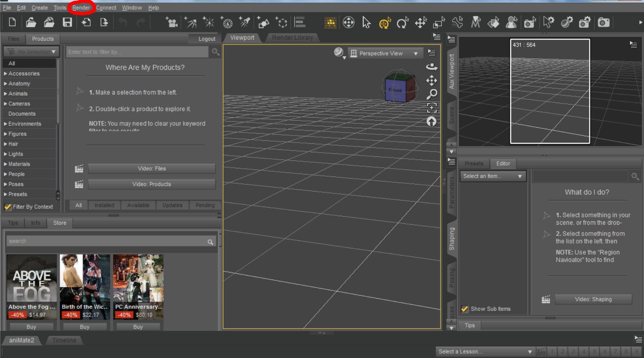Open the Perspective View camera dropdown
This screenshot has height=358, width=644.
pyautogui.click(x=385, y=53)
